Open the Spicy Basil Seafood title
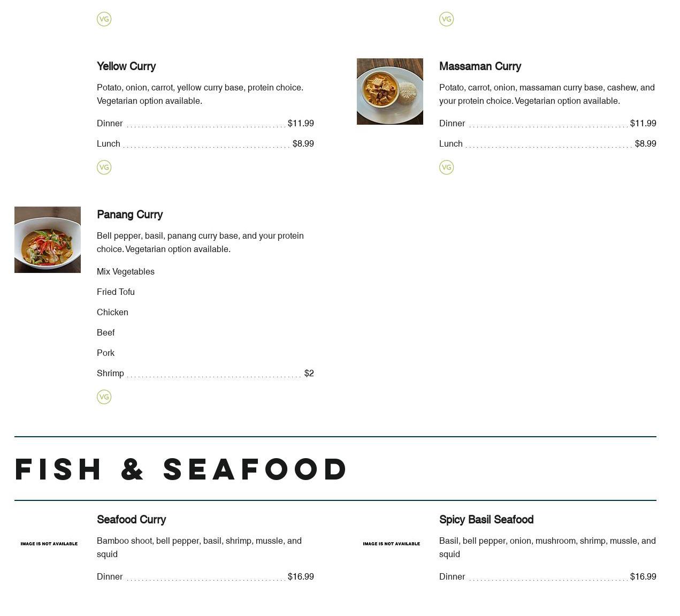Image resolution: width=680 pixels, height=616 pixels. pos(486,520)
